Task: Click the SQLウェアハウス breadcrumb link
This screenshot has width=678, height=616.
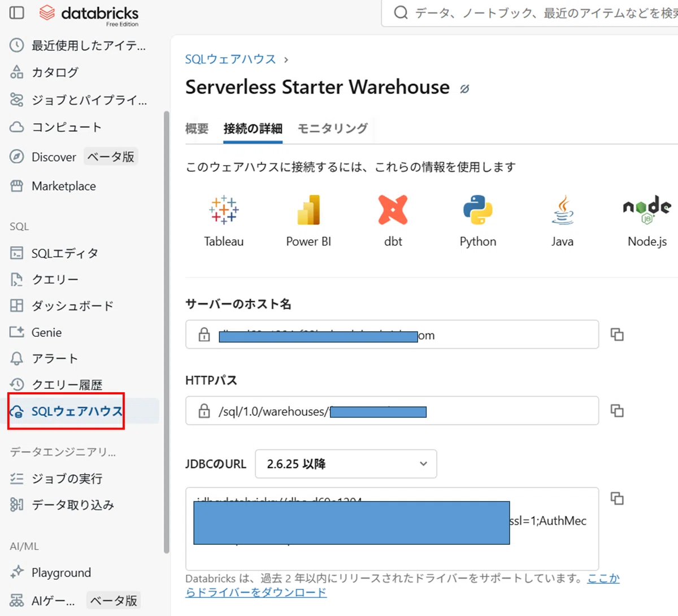Action: (x=231, y=59)
